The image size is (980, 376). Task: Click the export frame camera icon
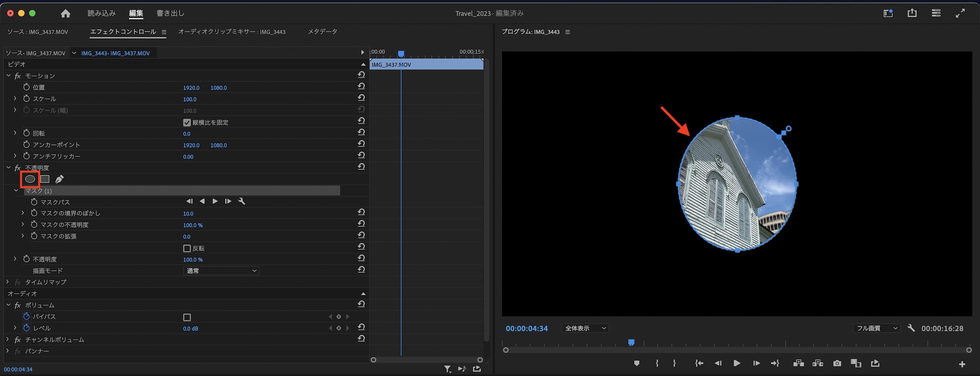837,363
